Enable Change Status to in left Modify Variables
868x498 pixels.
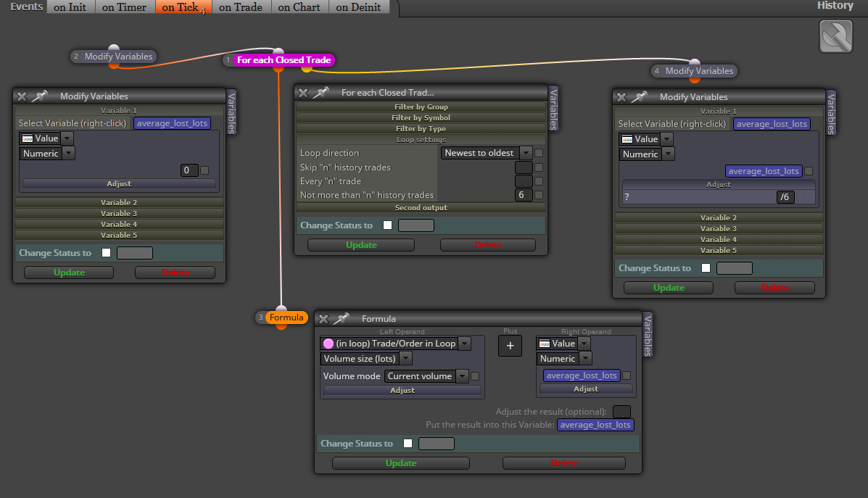107,252
